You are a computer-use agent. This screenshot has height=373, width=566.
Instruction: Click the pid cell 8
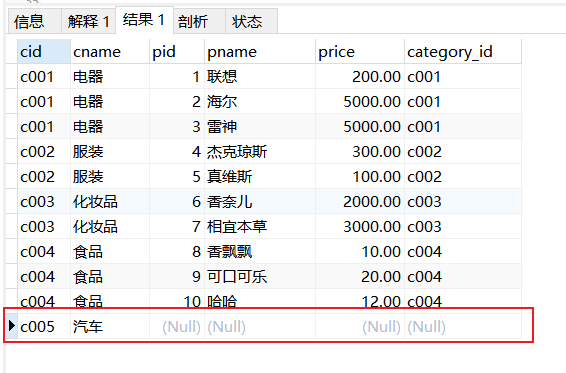point(177,251)
